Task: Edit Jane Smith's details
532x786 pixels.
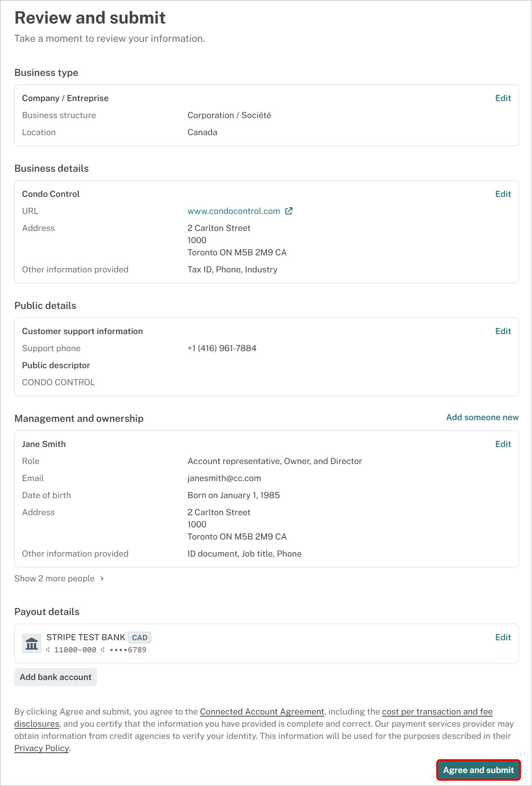Action: point(503,444)
